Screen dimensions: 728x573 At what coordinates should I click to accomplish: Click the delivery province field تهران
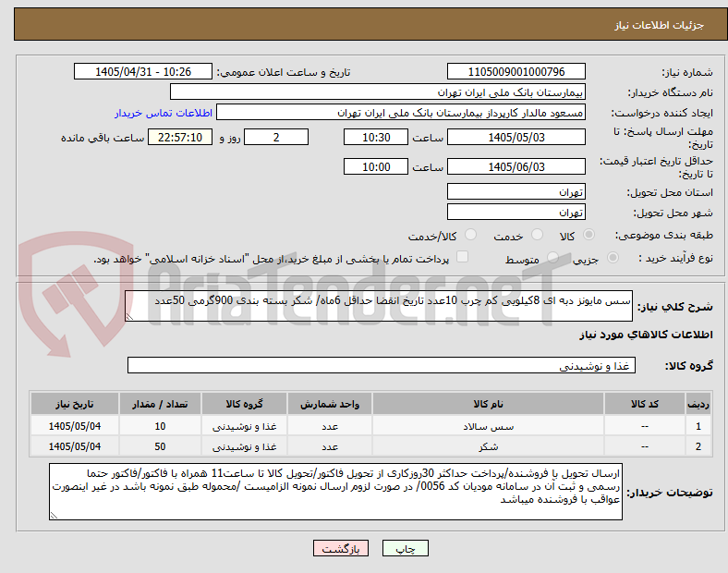[516, 192]
